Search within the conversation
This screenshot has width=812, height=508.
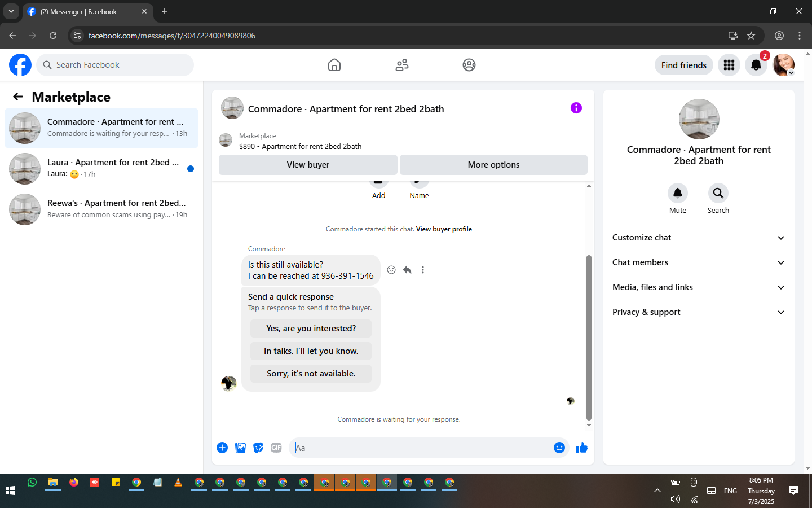(x=718, y=193)
